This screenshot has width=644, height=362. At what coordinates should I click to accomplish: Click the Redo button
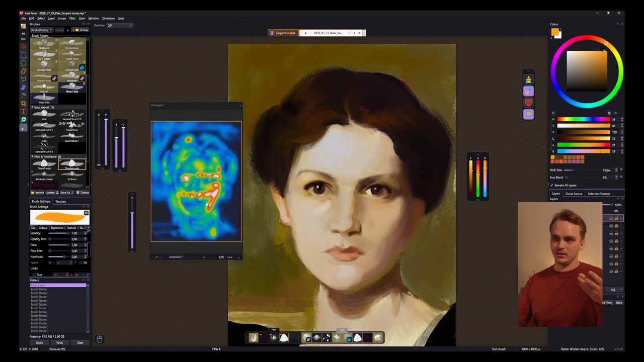[59, 342]
